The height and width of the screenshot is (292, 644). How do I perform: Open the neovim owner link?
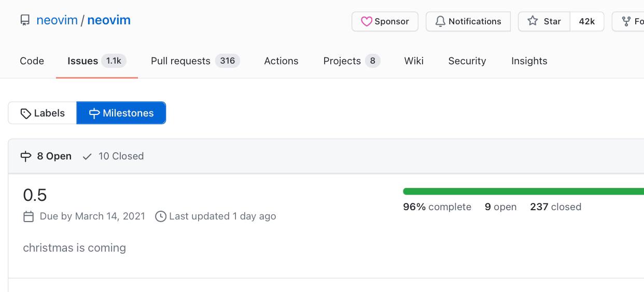(x=57, y=21)
